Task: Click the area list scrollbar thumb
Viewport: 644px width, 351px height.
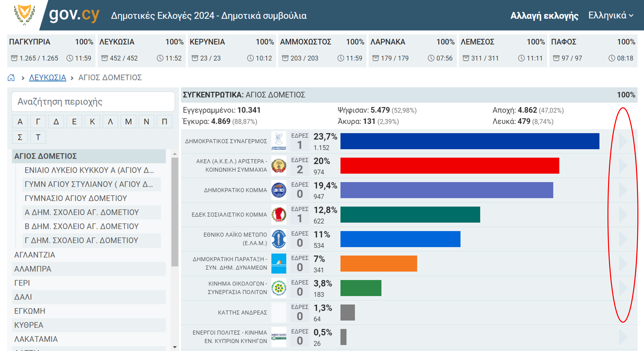Action: [x=175, y=212]
